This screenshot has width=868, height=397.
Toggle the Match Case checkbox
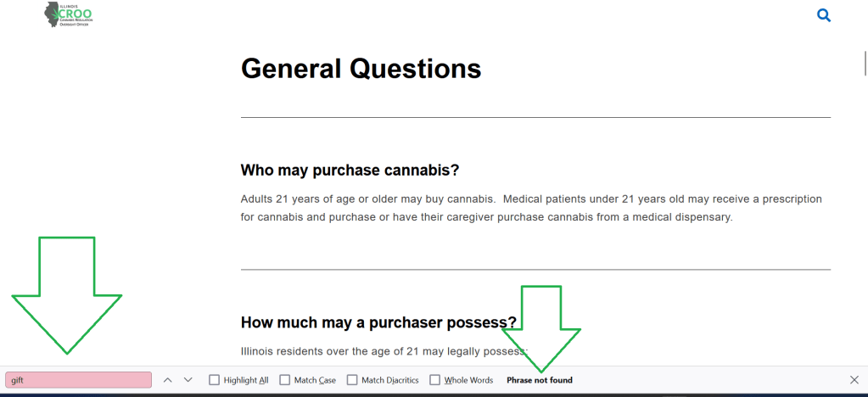pyautogui.click(x=285, y=380)
